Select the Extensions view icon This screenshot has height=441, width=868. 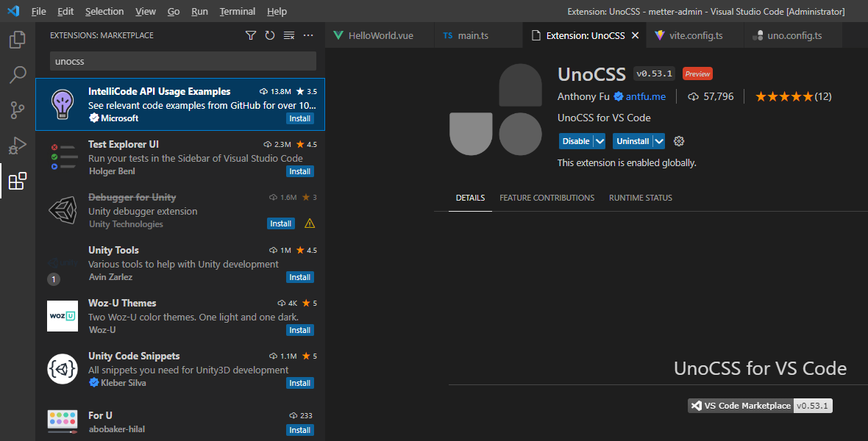coord(18,181)
